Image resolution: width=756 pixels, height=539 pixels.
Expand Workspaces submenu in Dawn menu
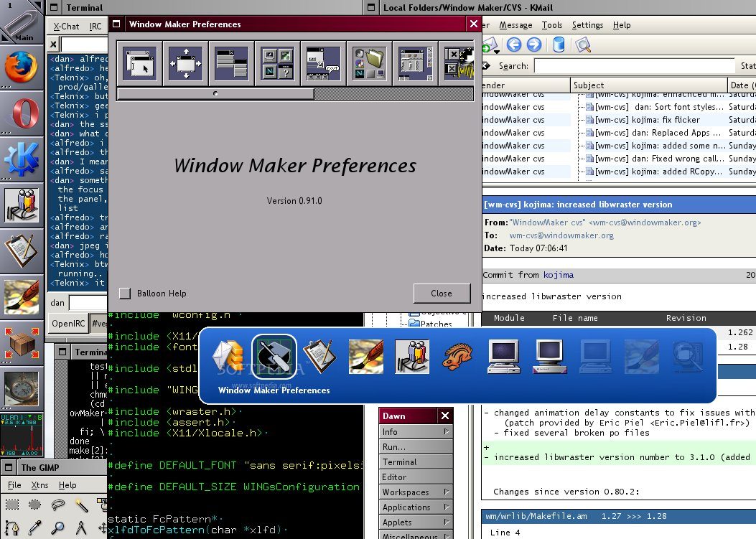[416, 492]
